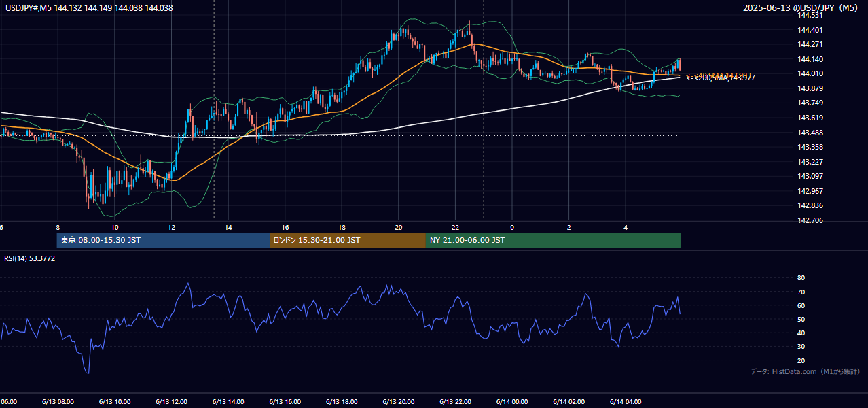Click the 143.488 price axis value
868x408 pixels.
[810, 133]
